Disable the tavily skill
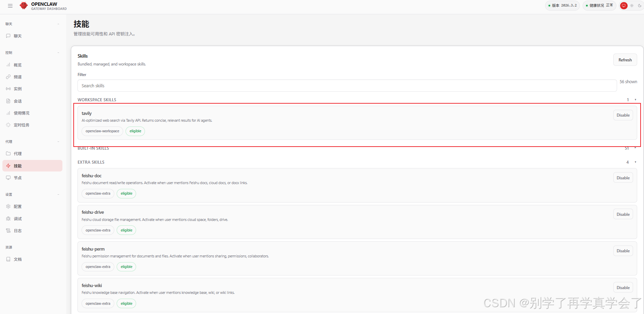 pyautogui.click(x=623, y=115)
